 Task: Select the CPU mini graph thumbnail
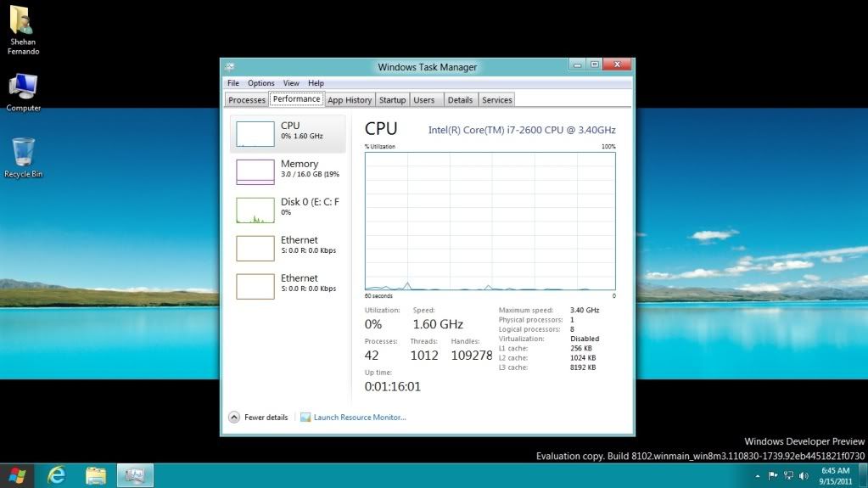coord(255,134)
